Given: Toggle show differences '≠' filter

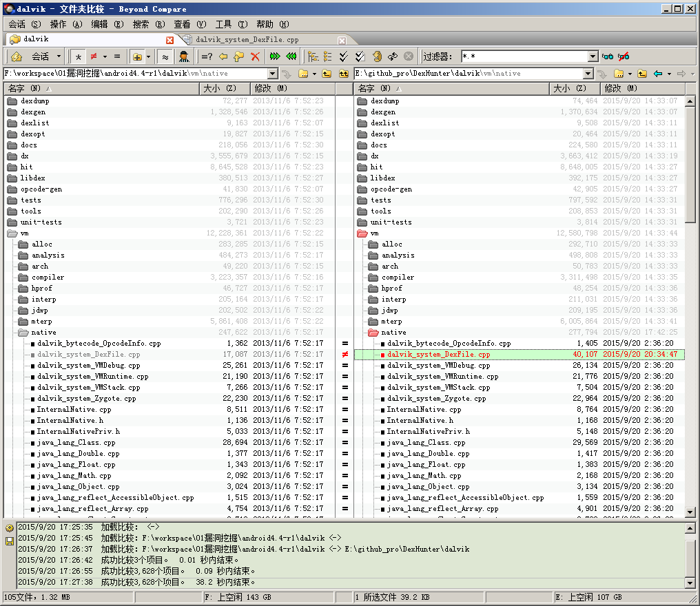Looking at the screenshot, I should tap(94, 56).
